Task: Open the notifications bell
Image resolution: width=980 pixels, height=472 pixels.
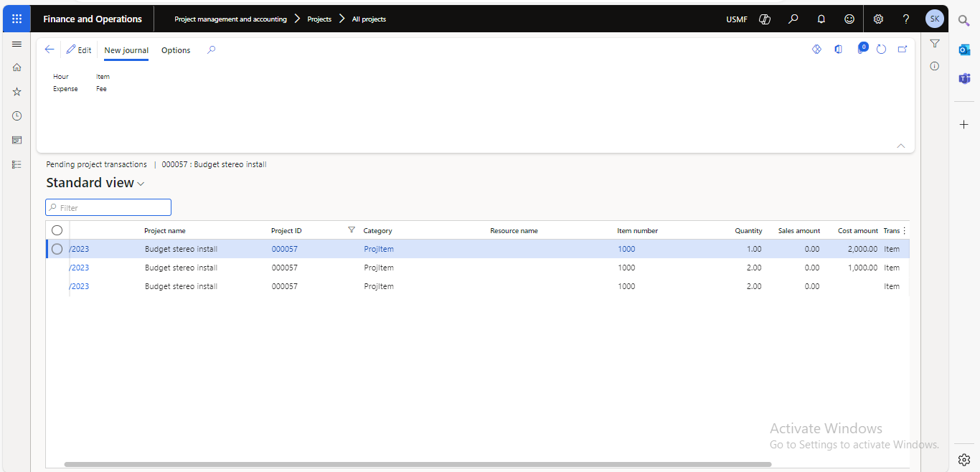Action: (x=821, y=19)
